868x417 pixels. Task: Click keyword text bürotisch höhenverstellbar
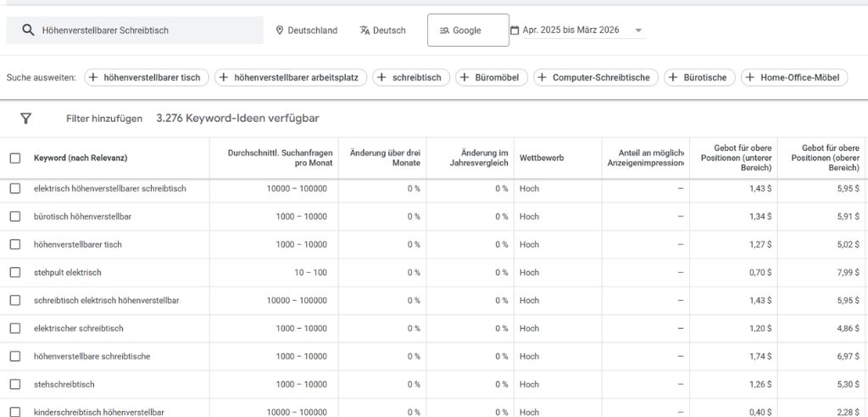point(82,216)
